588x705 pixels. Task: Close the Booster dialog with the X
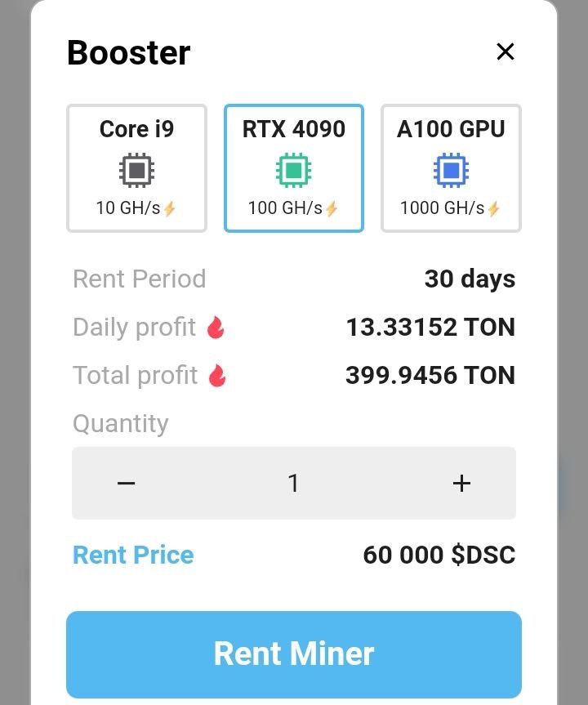click(506, 51)
